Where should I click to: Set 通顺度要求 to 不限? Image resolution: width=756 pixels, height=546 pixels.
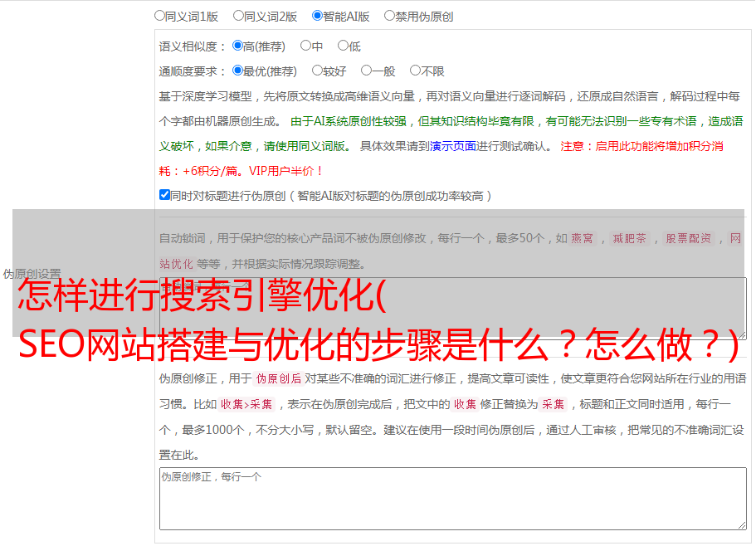[x=415, y=71]
